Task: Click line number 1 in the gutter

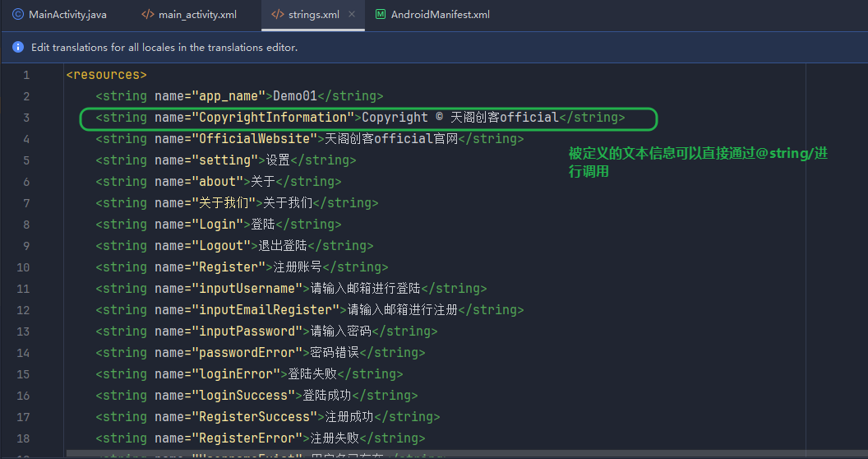Action: coord(26,75)
